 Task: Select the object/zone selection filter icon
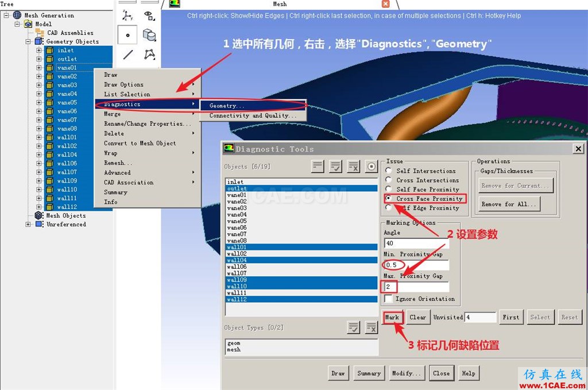pyautogui.click(x=149, y=35)
